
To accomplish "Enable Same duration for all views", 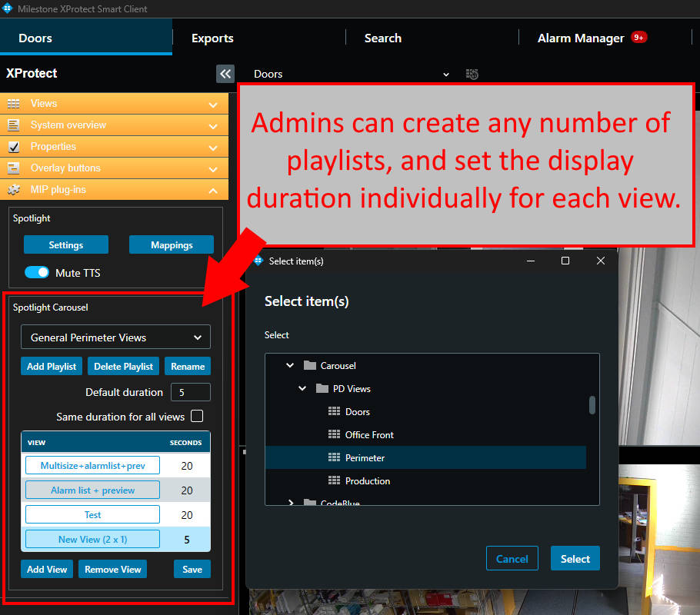I will click(197, 417).
